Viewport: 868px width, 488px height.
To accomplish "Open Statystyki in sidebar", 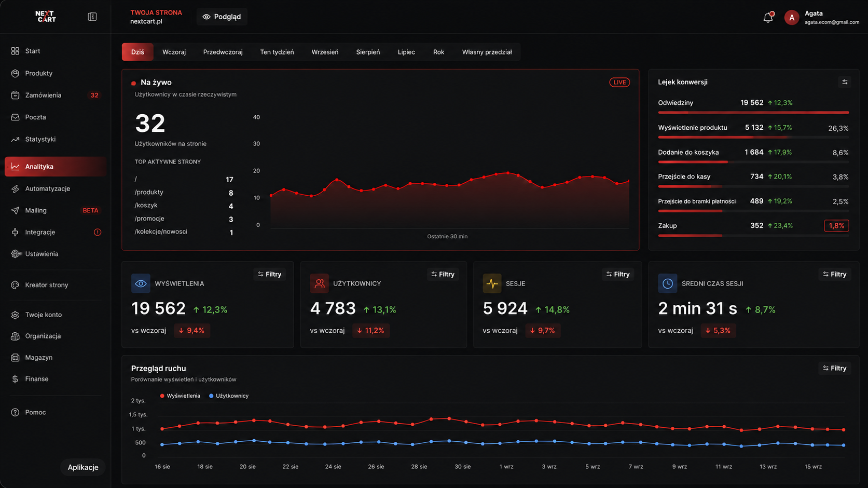I will click(56, 139).
